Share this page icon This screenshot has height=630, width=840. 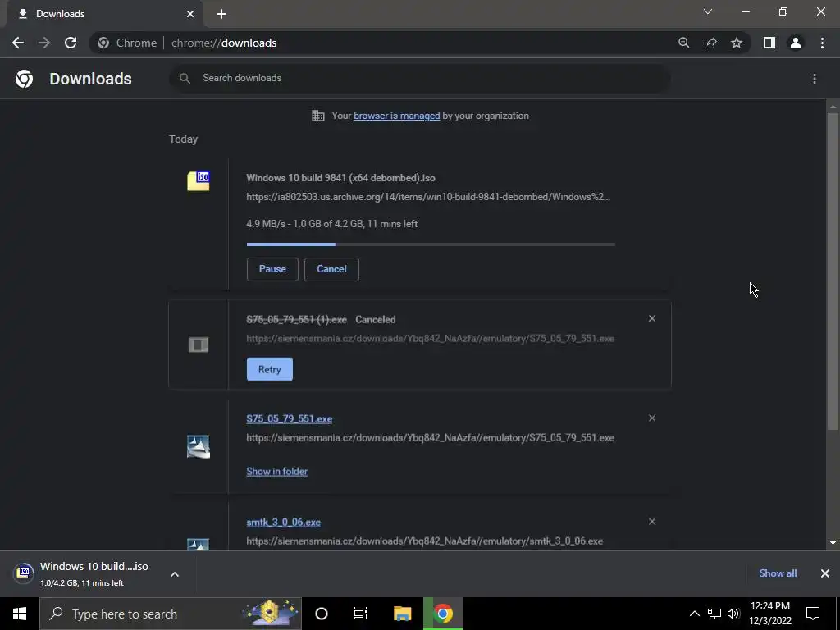(710, 43)
